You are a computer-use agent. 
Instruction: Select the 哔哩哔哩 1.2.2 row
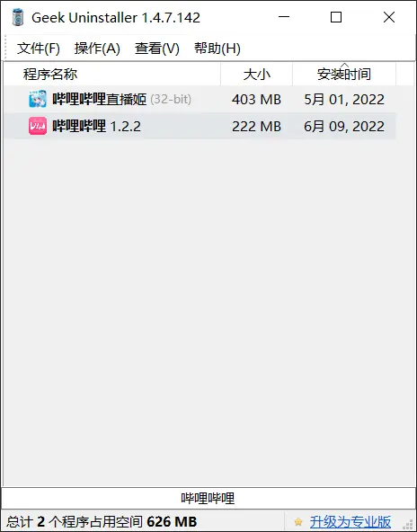(x=200, y=126)
